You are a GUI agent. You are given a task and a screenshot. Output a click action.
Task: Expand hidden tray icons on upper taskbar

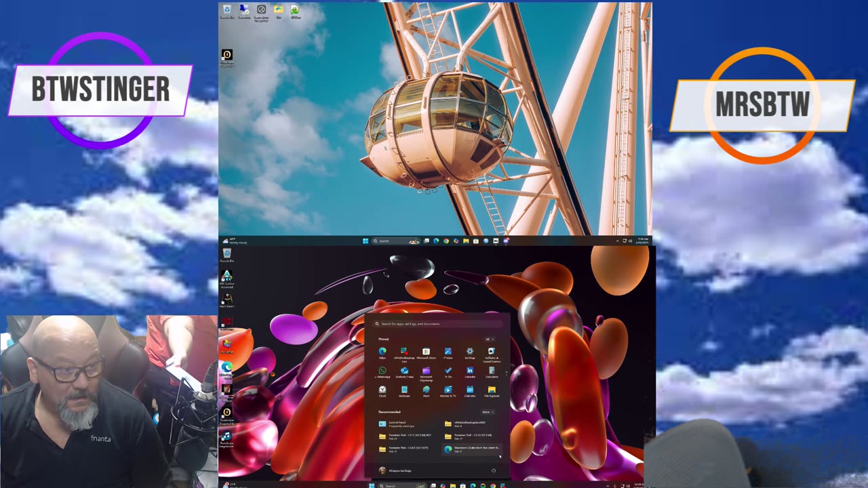click(x=617, y=241)
